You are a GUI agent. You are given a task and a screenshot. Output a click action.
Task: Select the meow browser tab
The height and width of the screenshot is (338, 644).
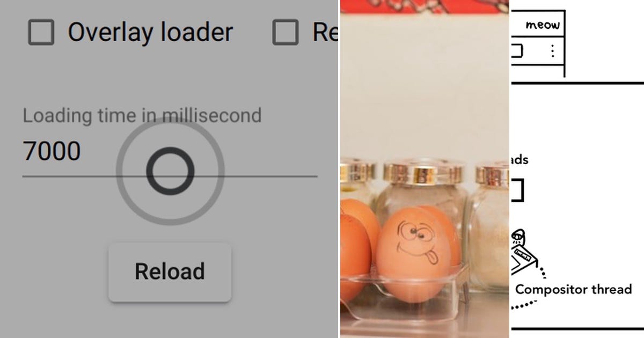541,25
